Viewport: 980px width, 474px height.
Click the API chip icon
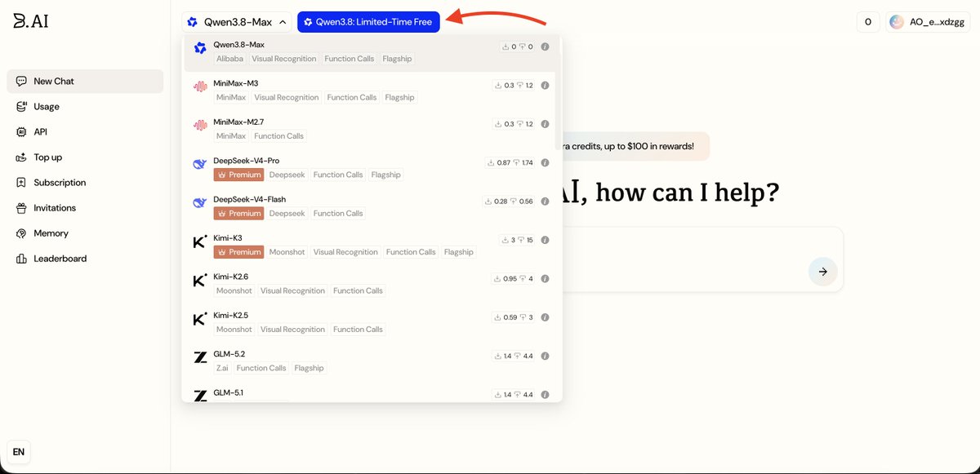[21, 132]
